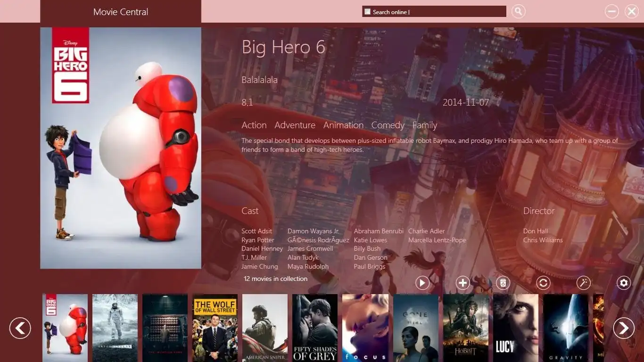Click cast member Marcella Lentz-Pope

click(x=437, y=240)
